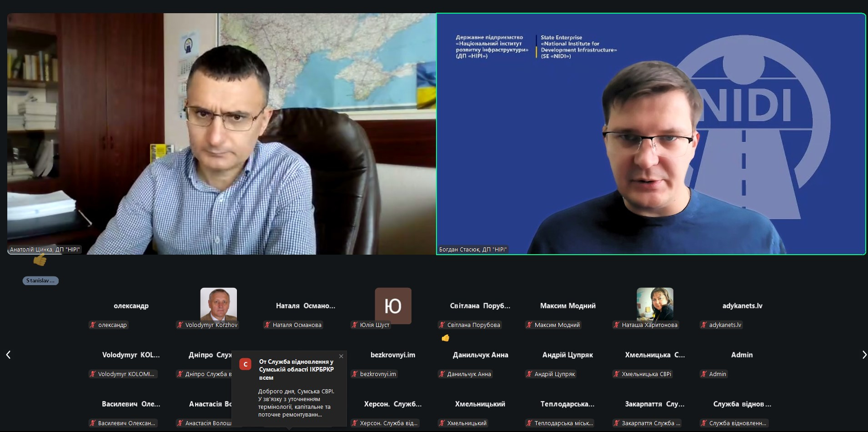
Task: Click muted microphone icon next to Юлія Шуст
Action: tap(355, 325)
